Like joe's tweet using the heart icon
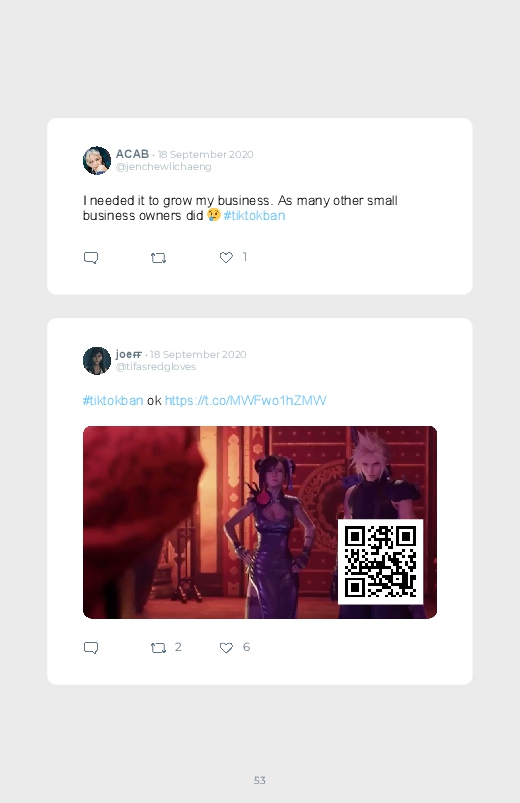Viewport: 520px width, 803px height. coord(226,648)
